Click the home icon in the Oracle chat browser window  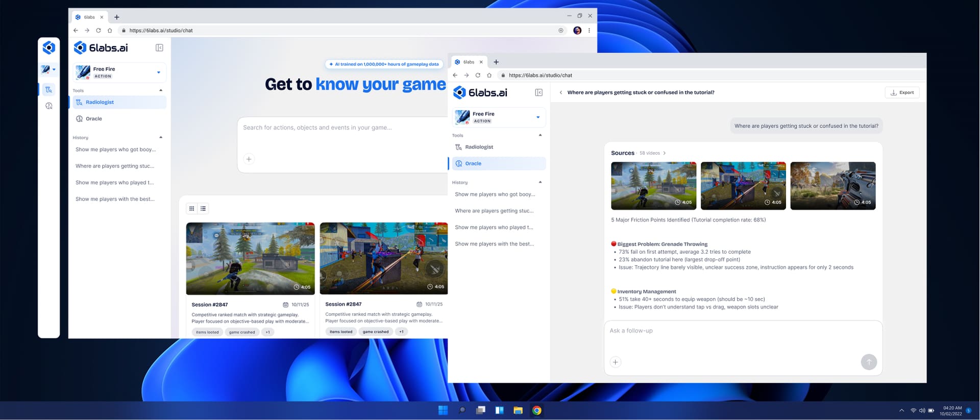(489, 76)
